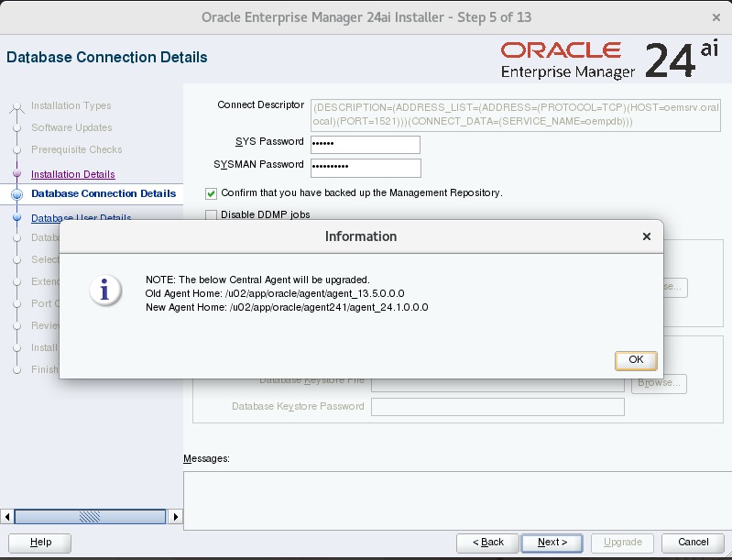This screenshot has width=732, height=560.
Task: Click OK in the Information dialog
Action: tap(636, 360)
